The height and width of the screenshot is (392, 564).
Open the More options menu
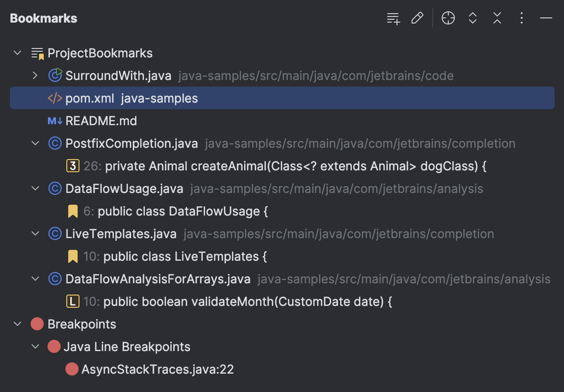point(521,18)
